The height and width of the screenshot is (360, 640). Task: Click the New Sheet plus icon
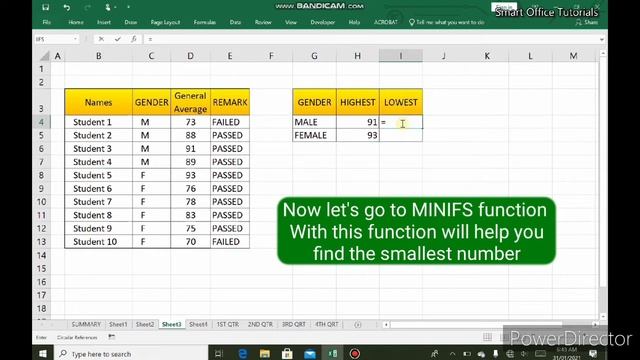tap(358, 324)
